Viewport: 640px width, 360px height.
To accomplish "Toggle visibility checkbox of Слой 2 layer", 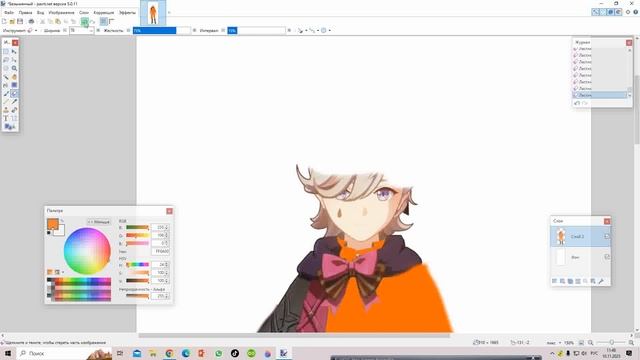I will (607, 236).
